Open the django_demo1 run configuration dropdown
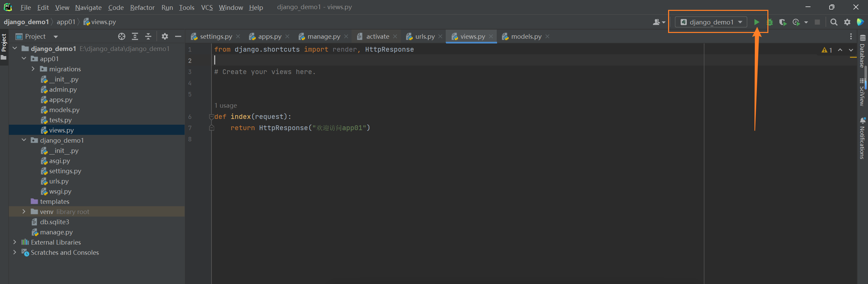868x284 pixels. point(711,22)
